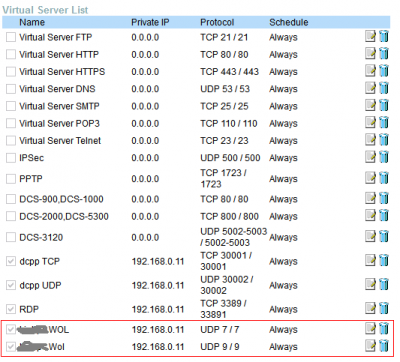Viewport: 400px width, 362px height.
Task: Edit the IPSec entry
Action: pyautogui.click(x=370, y=157)
